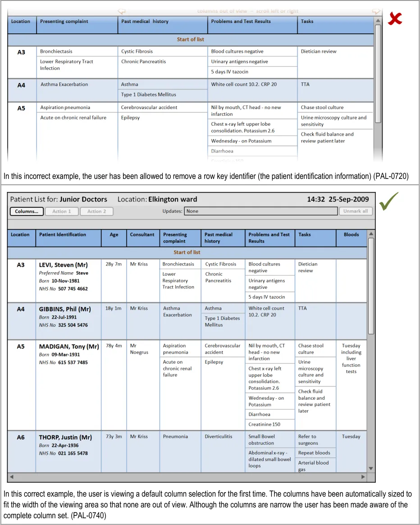
Task: Click the right arrow on the horizontal scrollbar
Action: 363,476
